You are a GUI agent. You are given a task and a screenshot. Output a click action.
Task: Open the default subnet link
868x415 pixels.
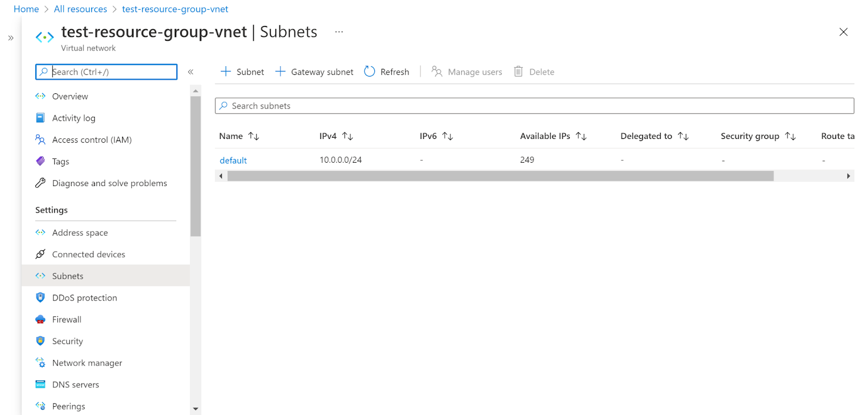click(x=233, y=161)
